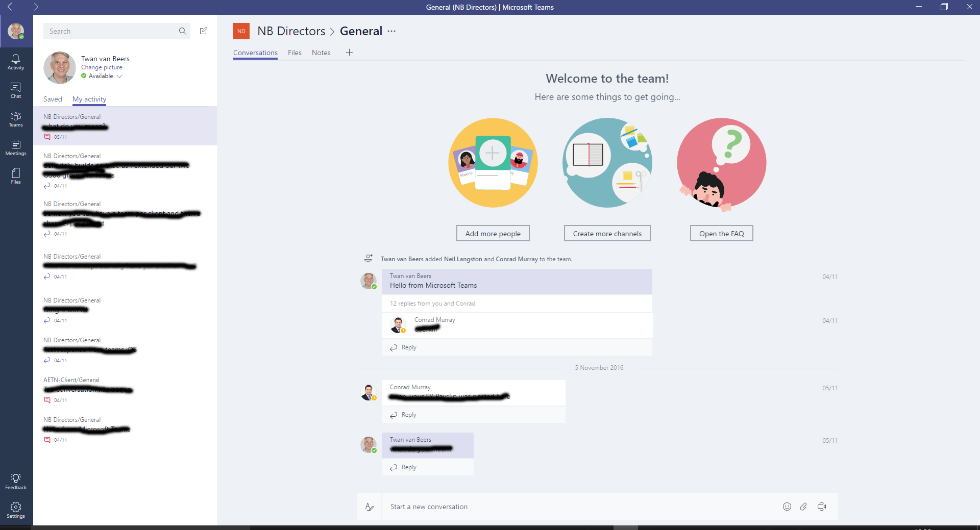Screen dimensions: 980x530
Task: Attach a file with paperclip icon
Action: 803,507
